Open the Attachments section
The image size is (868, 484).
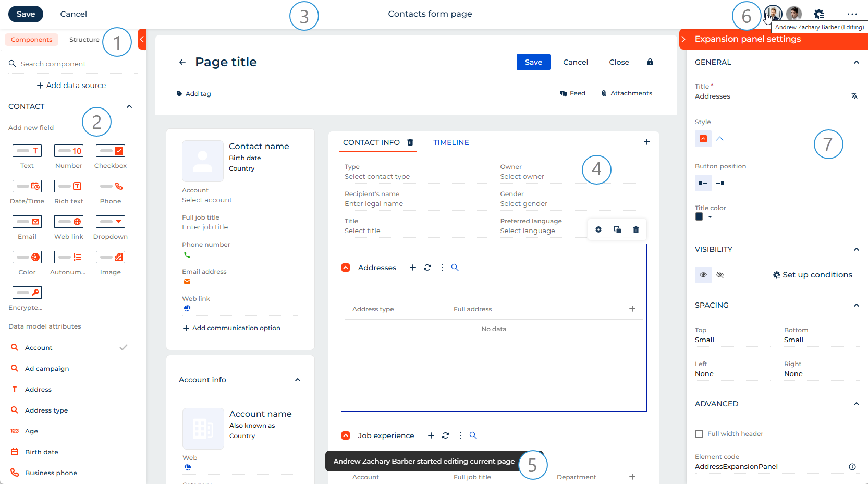627,93
